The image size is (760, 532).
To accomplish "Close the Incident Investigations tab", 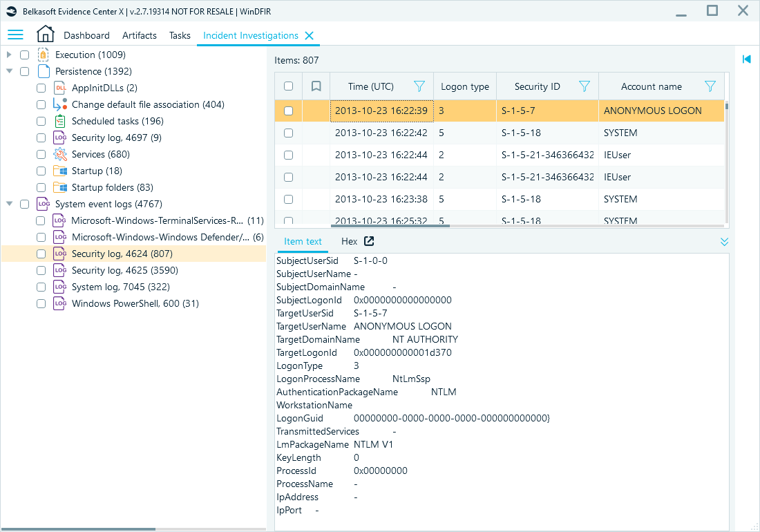I will [x=310, y=35].
